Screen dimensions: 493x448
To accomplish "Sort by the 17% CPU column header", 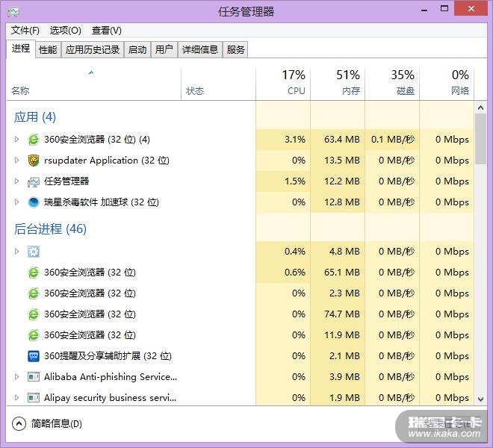I will tap(283, 84).
